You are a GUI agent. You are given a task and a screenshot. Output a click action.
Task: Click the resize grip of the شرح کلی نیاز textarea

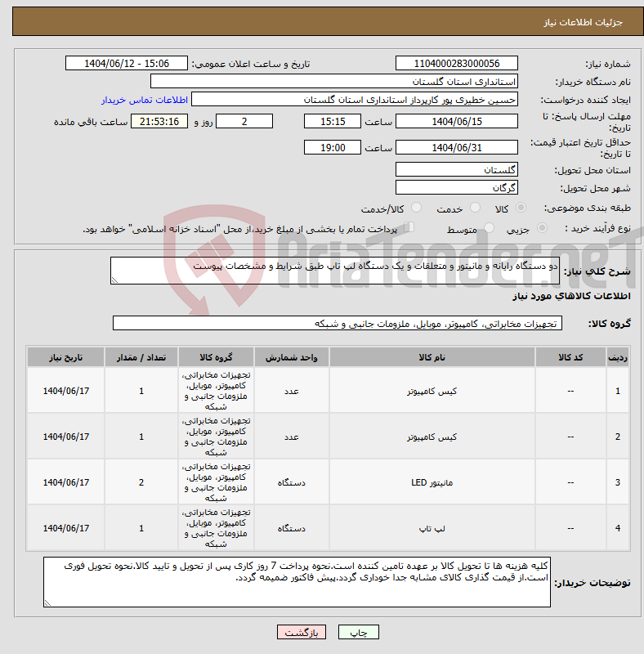(x=114, y=280)
